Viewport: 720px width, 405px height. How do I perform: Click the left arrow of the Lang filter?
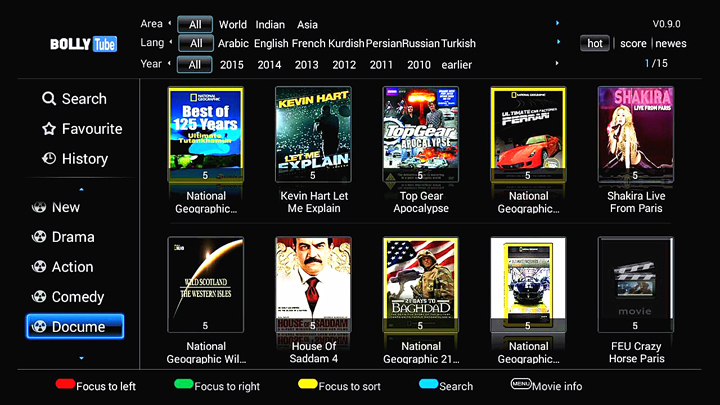click(x=170, y=42)
